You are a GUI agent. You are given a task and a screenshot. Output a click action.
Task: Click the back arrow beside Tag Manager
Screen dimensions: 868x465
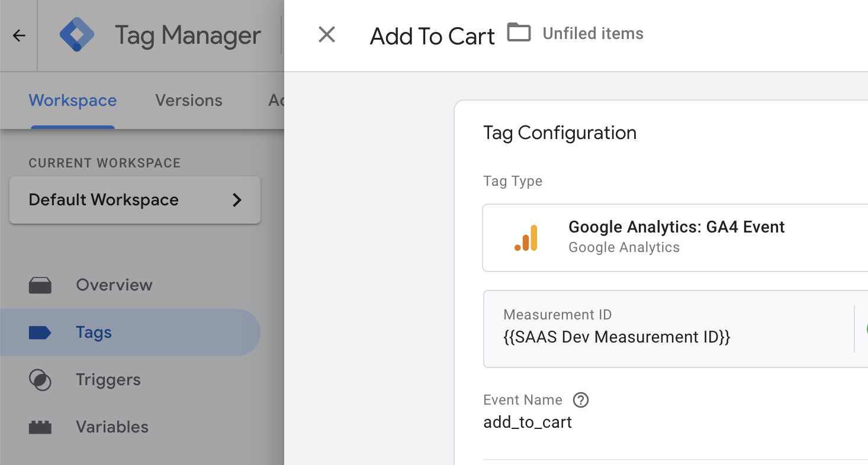(x=19, y=35)
